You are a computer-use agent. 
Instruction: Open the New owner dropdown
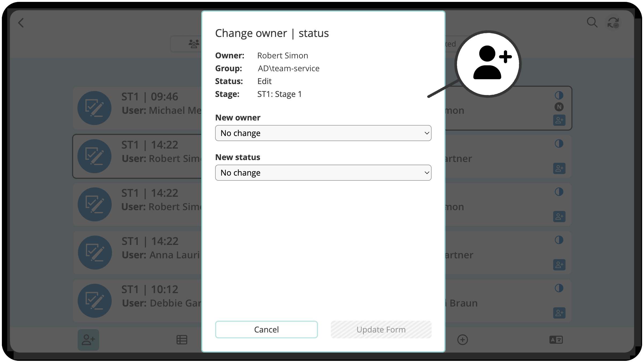click(x=323, y=133)
